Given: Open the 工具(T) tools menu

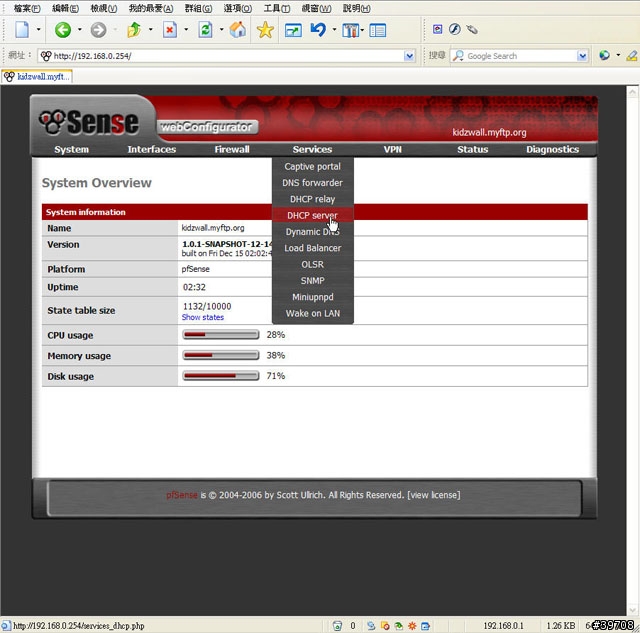Looking at the screenshot, I should click(276, 8).
